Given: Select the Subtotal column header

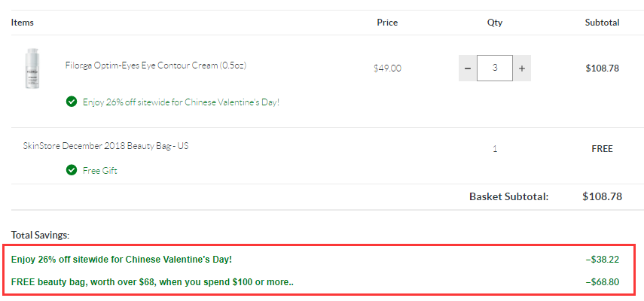Looking at the screenshot, I should click(602, 23).
